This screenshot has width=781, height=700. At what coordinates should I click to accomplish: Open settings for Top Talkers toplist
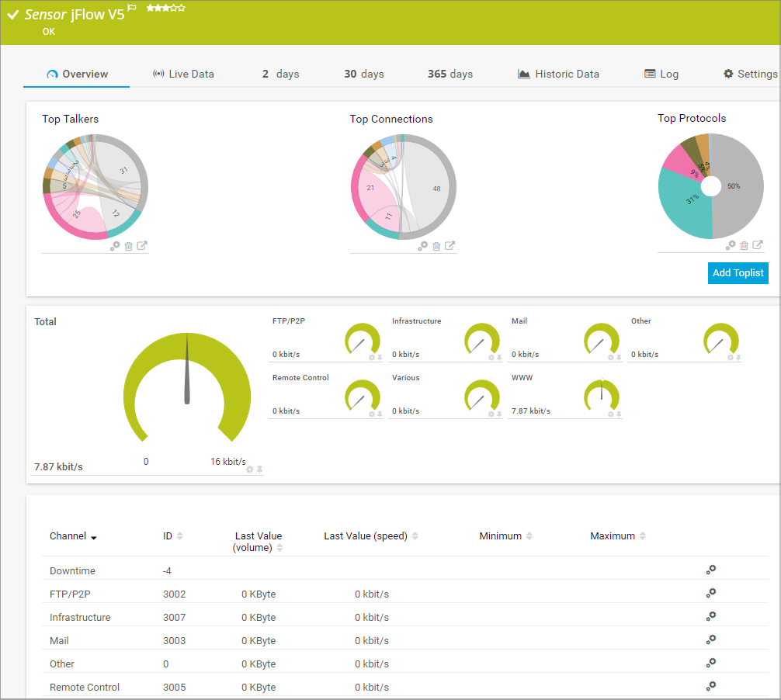115,246
